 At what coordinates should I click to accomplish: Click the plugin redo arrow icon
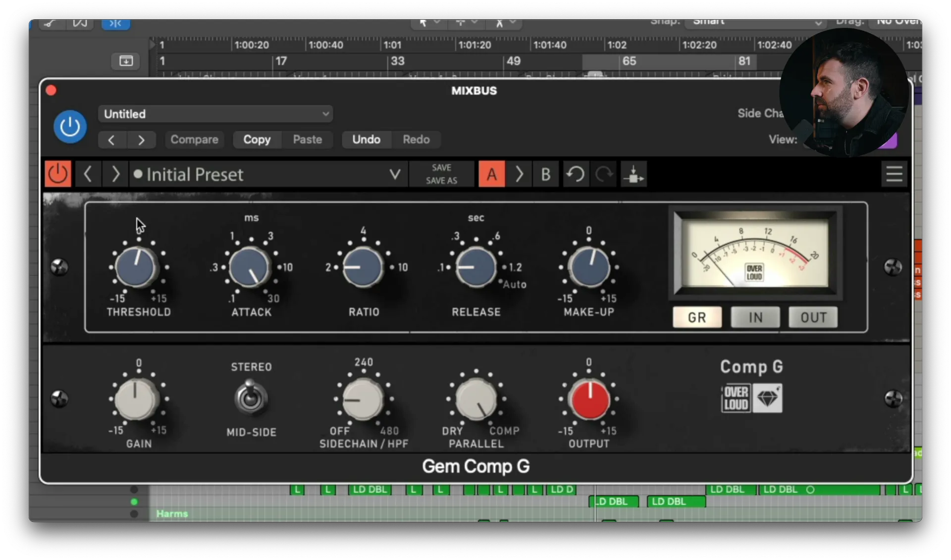point(604,174)
